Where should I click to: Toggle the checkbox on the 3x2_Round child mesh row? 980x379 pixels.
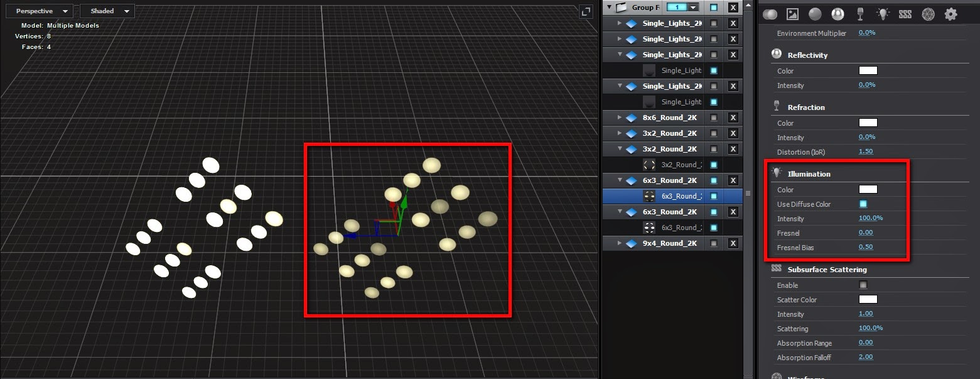click(x=714, y=165)
